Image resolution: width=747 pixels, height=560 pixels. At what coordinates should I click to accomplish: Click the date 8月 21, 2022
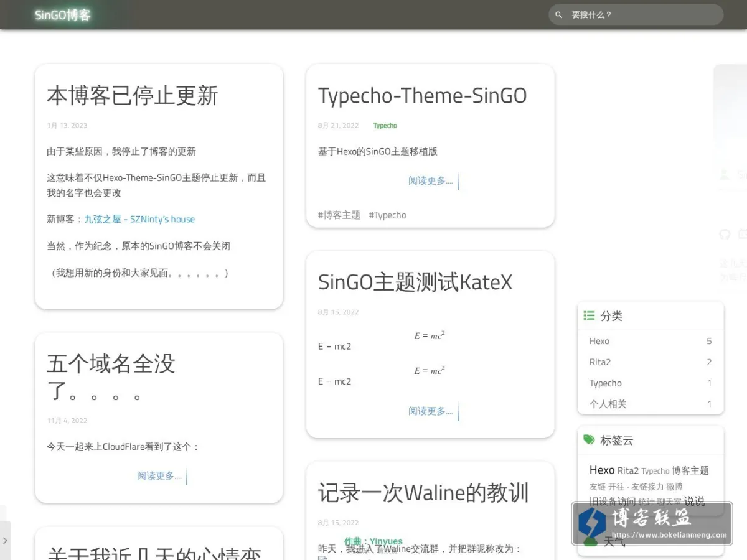339,126
